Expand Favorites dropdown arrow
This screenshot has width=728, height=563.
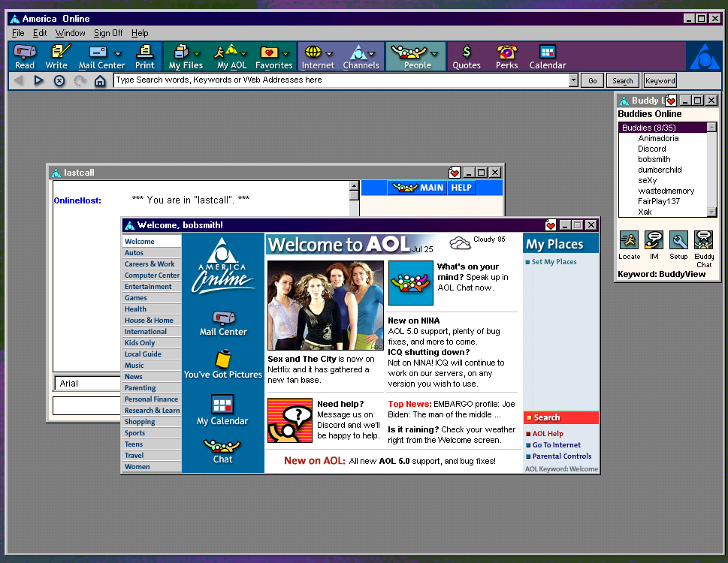[x=285, y=53]
